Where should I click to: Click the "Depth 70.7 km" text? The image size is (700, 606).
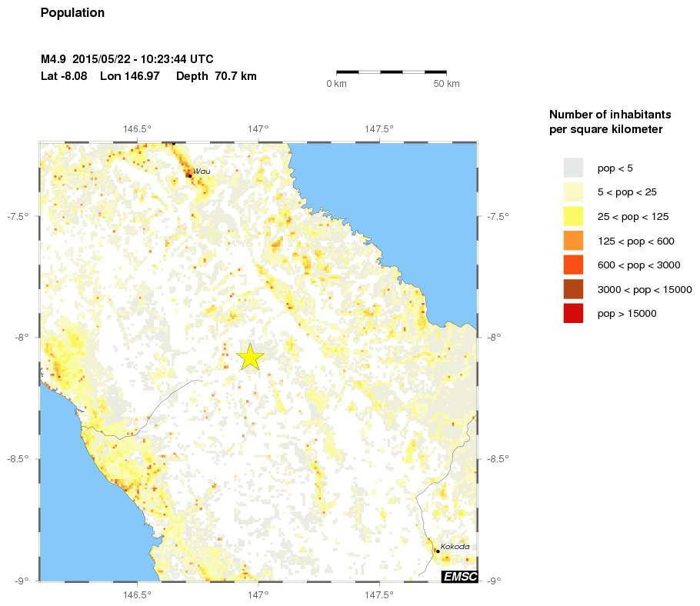click(216, 76)
